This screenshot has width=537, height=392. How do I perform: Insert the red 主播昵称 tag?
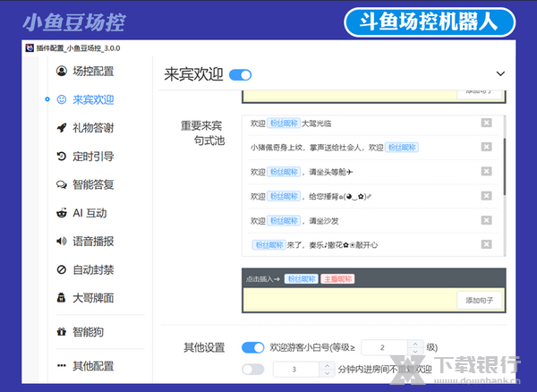(x=337, y=278)
